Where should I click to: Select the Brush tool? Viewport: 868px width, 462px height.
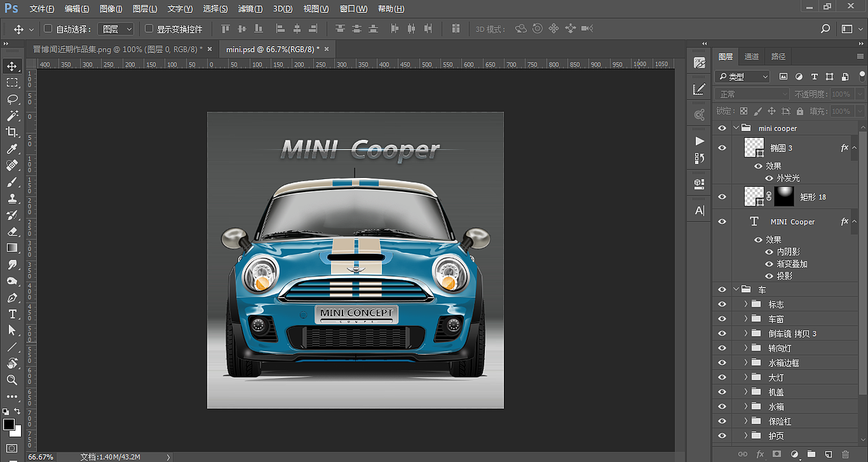click(12, 182)
